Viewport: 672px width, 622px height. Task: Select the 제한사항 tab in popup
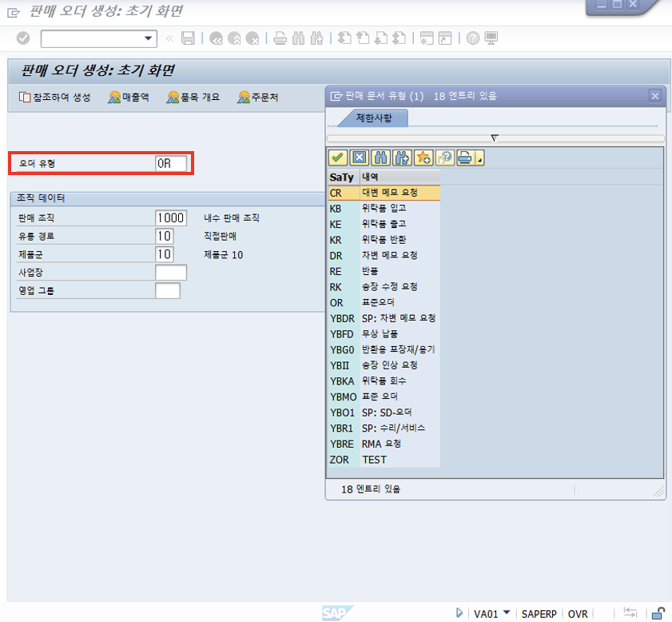[374, 118]
